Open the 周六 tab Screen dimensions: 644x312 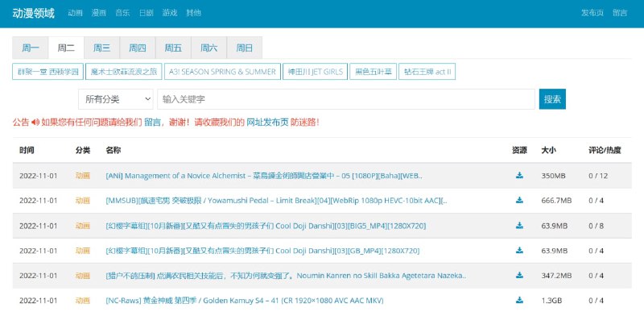point(208,48)
